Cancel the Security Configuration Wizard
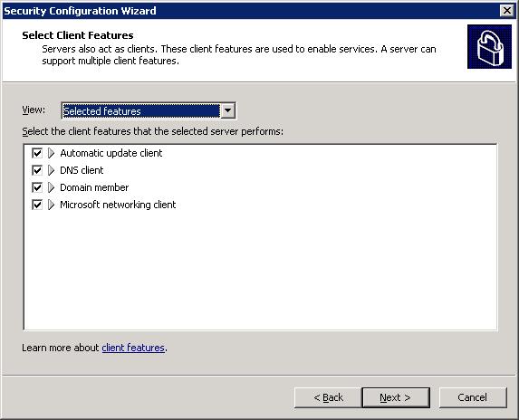The height and width of the screenshot is (420, 519). 473,397
